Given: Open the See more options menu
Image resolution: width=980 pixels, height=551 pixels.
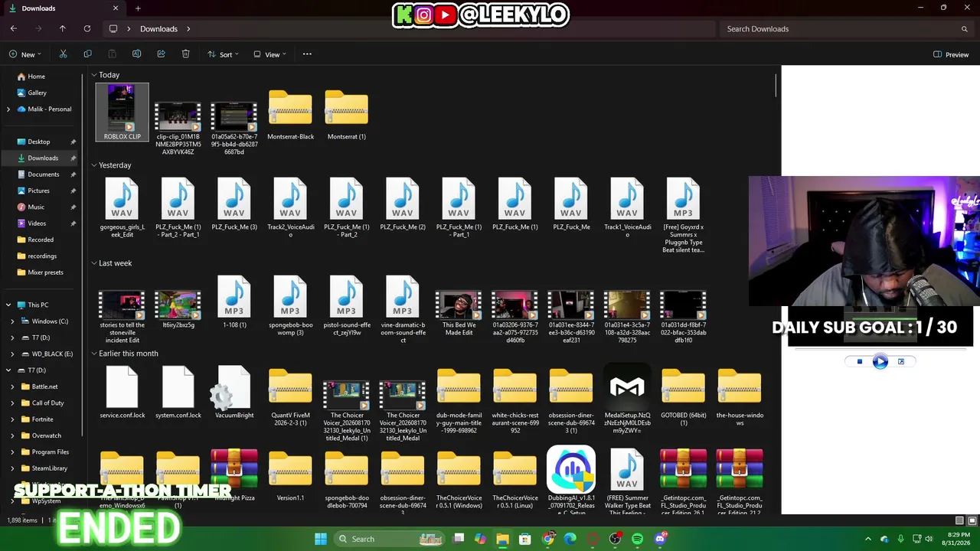Looking at the screenshot, I should tap(307, 54).
